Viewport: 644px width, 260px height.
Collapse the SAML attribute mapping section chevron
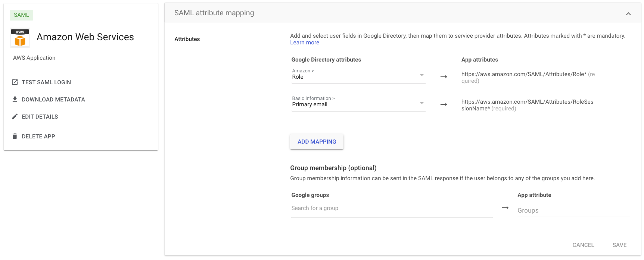pos(628,14)
